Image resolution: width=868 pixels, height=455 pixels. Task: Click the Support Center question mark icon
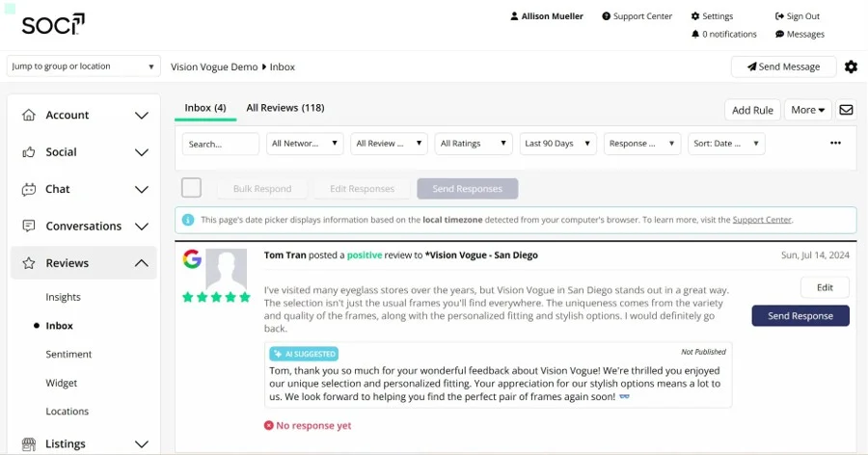pyautogui.click(x=607, y=16)
